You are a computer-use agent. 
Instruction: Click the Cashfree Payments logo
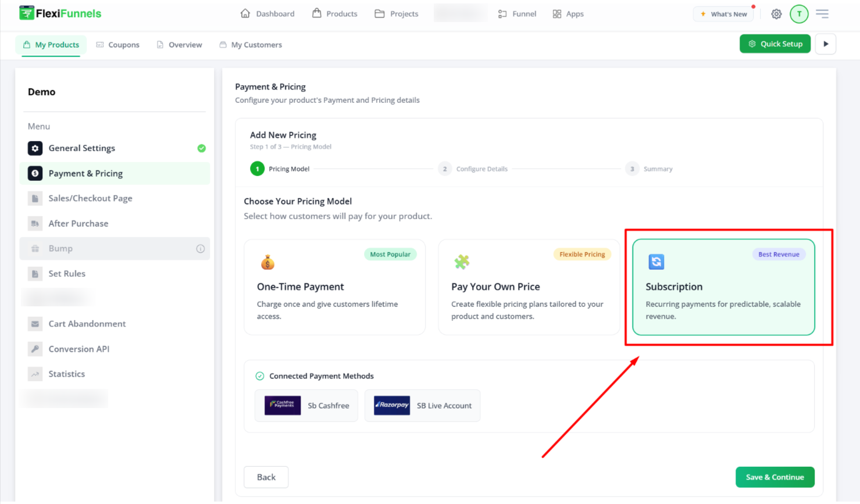coord(283,405)
